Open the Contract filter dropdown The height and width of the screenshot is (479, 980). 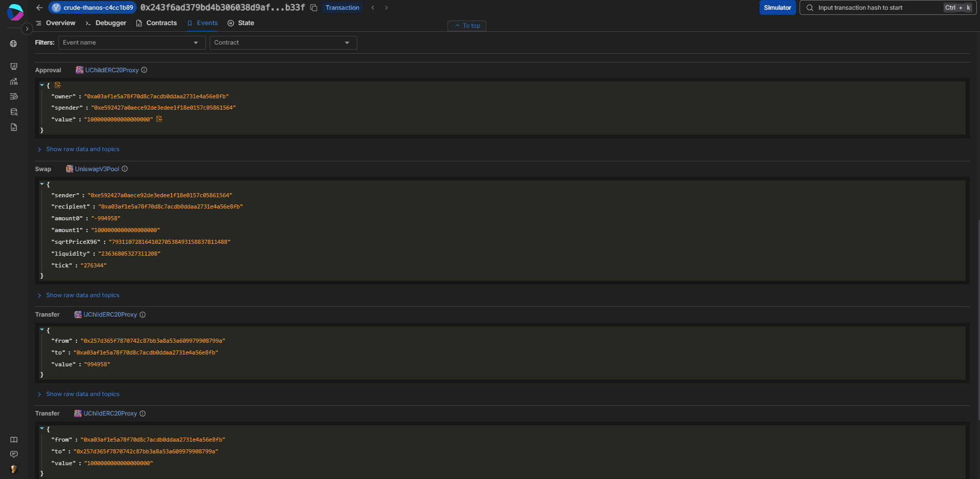[283, 43]
